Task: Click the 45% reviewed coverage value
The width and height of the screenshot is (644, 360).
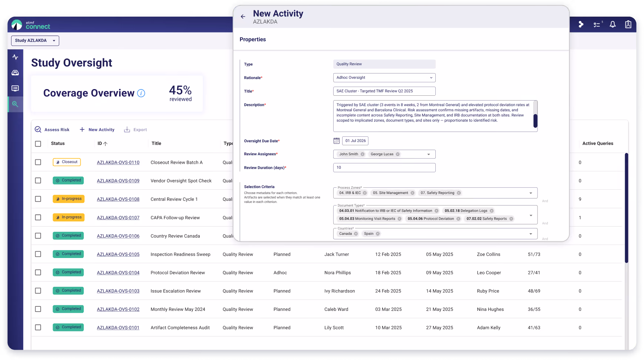Action: (x=181, y=94)
